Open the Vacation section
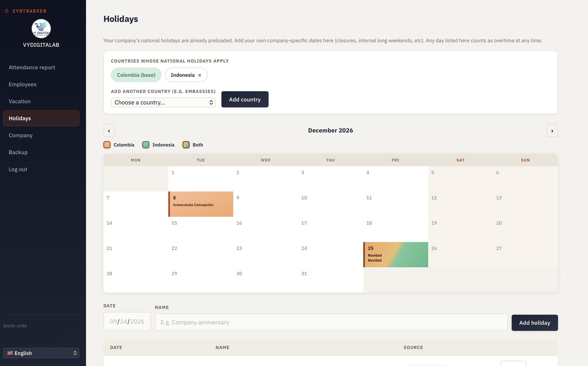588x366 pixels. (41, 101)
